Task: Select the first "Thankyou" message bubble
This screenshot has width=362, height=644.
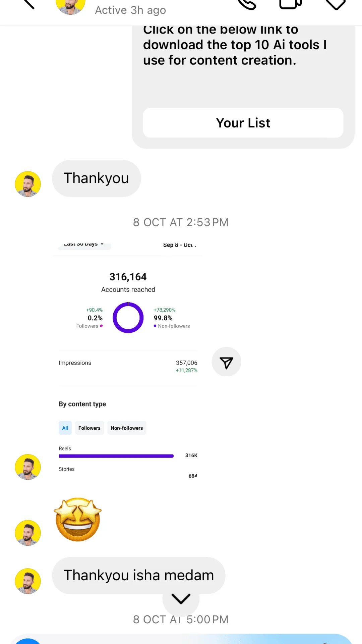Action: tap(96, 178)
